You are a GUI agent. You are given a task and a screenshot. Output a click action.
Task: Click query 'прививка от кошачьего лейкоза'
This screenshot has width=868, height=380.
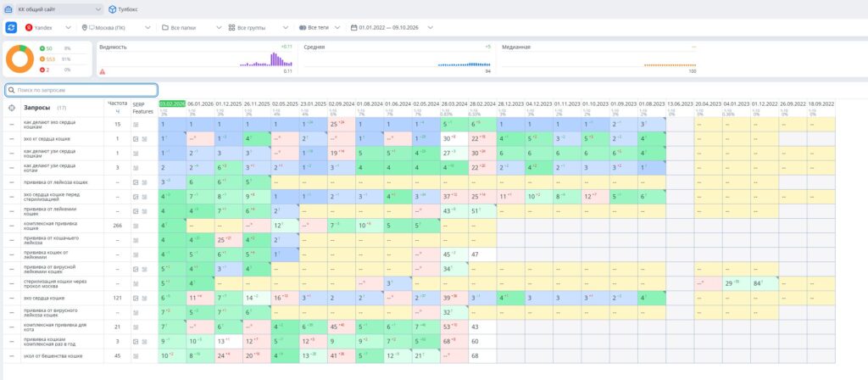51,240
